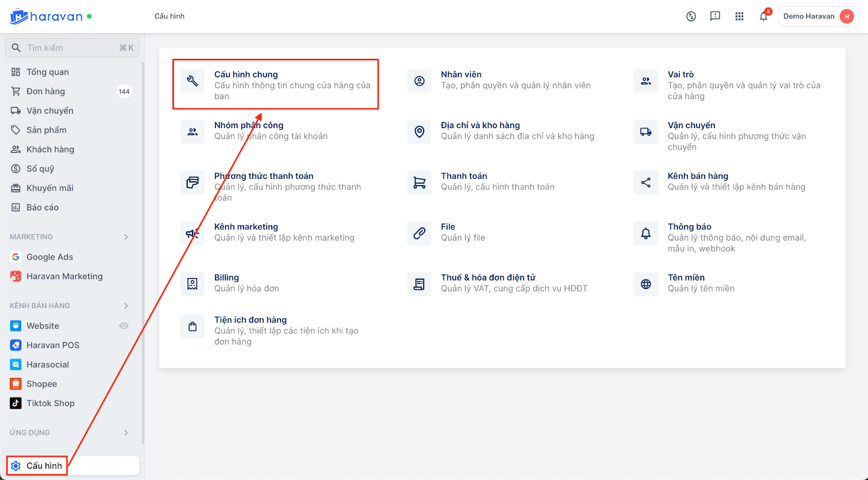Open the Demo Haravan account menu
Image resolution: width=868 pixels, height=480 pixels.
(818, 16)
